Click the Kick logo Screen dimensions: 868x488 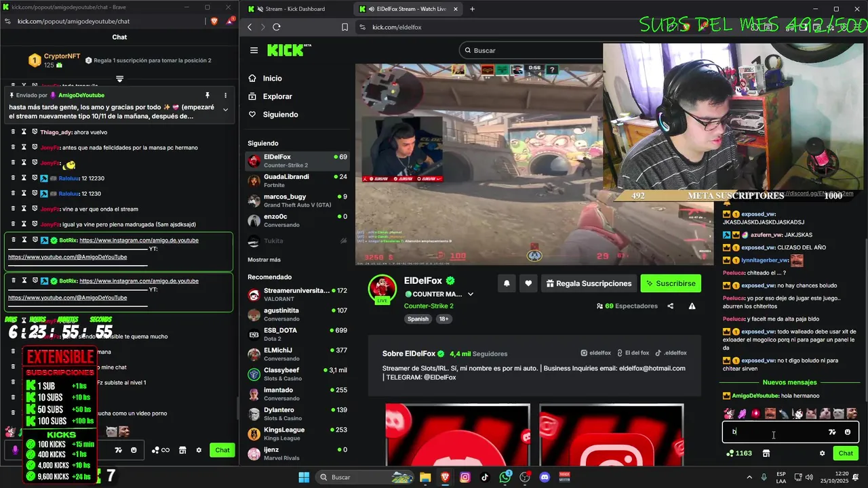point(289,50)
